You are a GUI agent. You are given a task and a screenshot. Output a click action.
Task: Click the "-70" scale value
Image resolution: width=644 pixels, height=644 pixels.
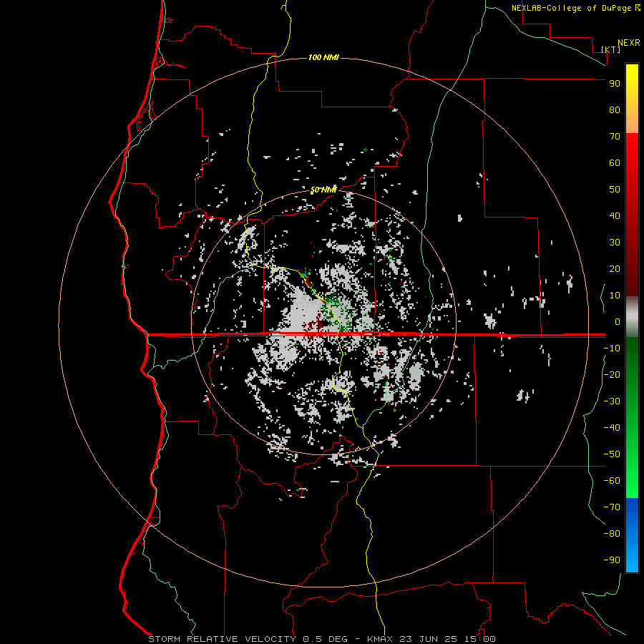click(612, 507)
